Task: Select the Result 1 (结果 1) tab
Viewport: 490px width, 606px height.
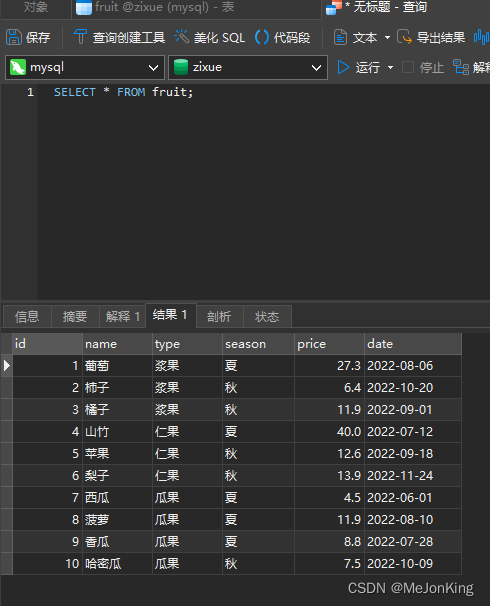Action: pos(170,315)
